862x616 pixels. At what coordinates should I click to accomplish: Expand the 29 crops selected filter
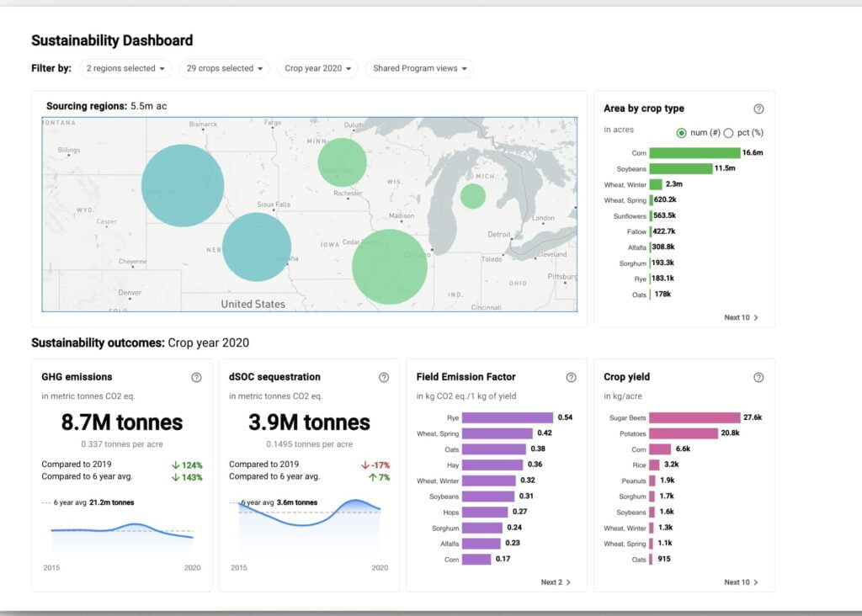[x=224, y=68]
